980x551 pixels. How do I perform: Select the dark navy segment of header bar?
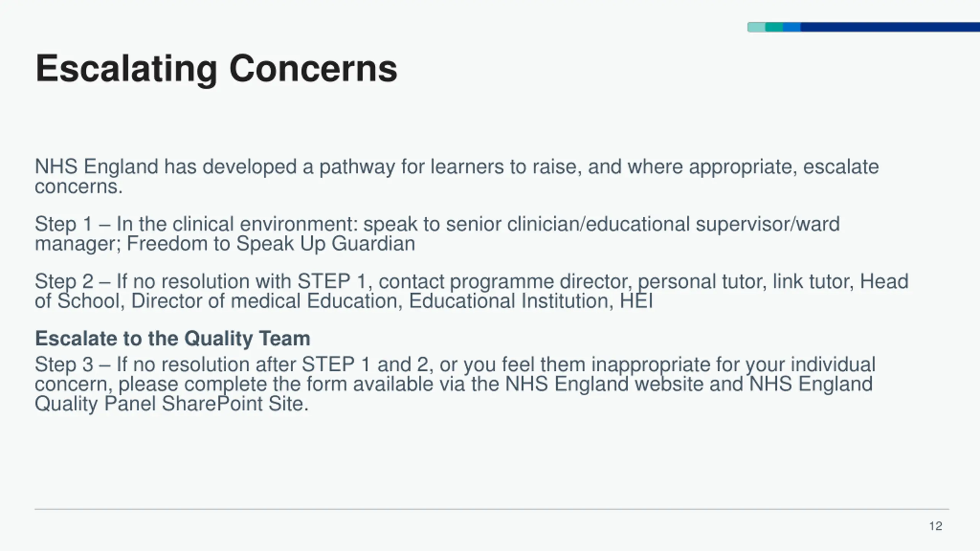890,27
